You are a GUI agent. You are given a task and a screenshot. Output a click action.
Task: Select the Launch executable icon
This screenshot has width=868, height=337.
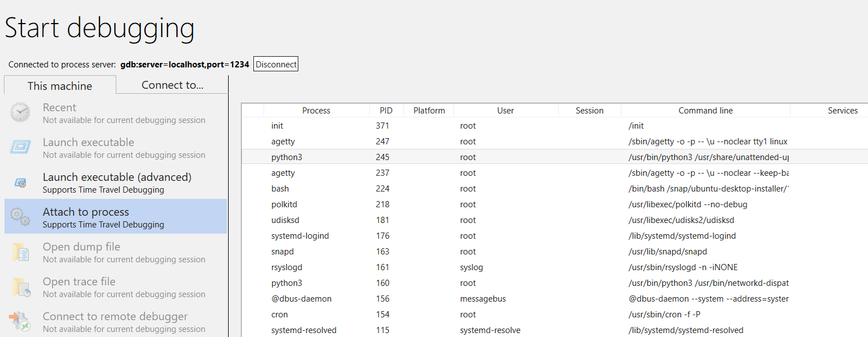point(19,147)
